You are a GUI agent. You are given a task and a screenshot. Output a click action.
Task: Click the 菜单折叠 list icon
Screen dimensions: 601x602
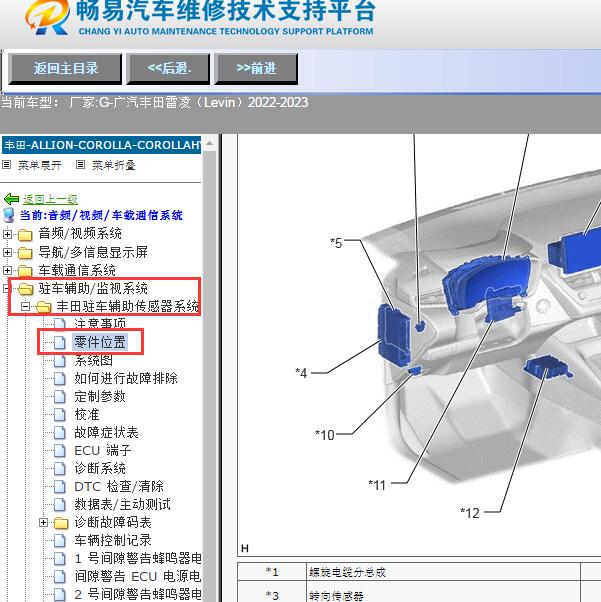point(80,165)
